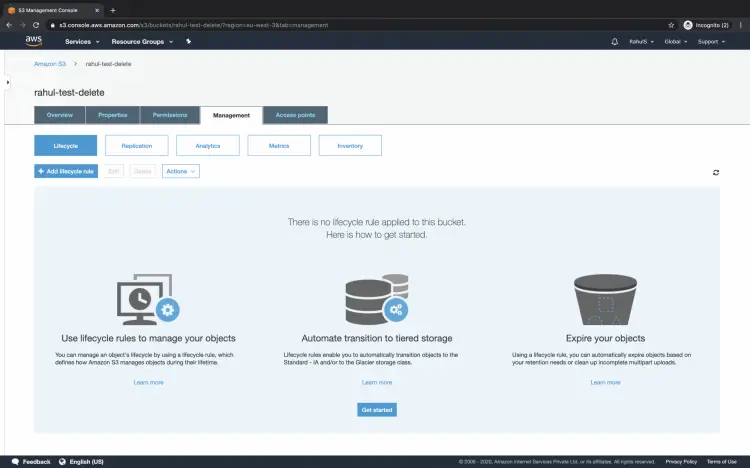Go back with browser back arrow
This screenshot has width=750, height=468.
tap(9, 25)
